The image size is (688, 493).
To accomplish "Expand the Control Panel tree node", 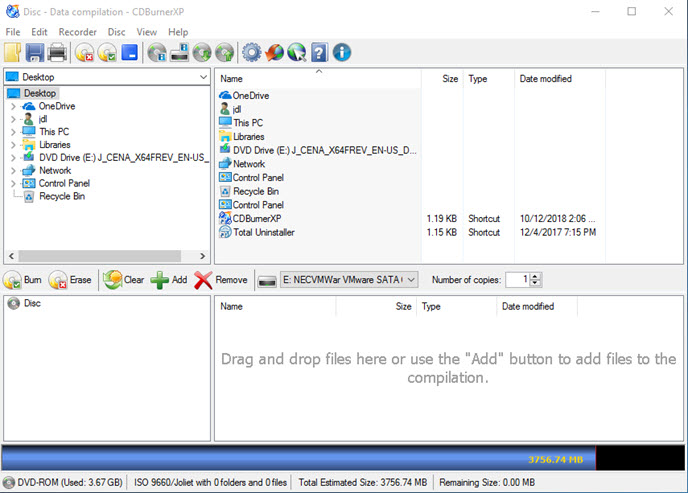I will click(x=13, y=183).
